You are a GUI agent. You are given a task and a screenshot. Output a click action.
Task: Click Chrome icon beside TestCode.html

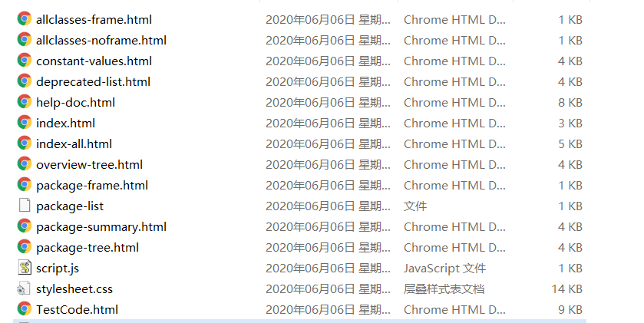[25, 309]
